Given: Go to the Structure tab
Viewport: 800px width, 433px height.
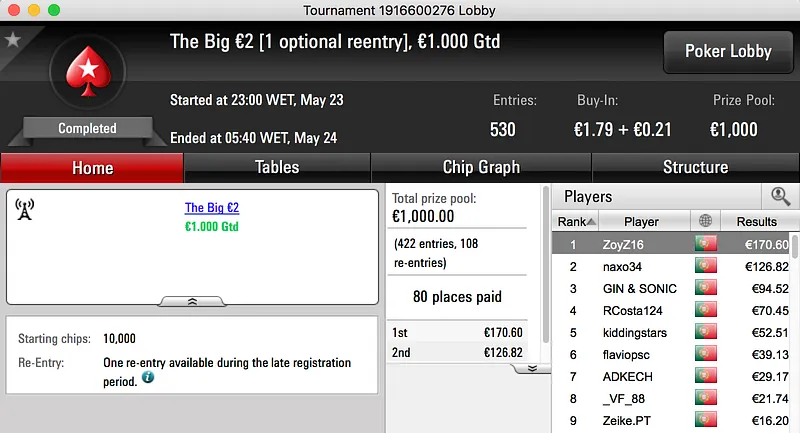Looking at the screenshot, I should pos(695,168).
